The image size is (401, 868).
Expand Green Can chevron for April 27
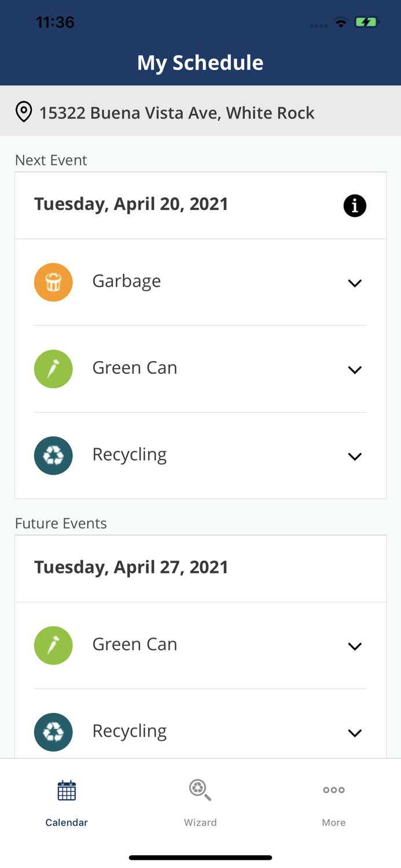coord(355,646)
